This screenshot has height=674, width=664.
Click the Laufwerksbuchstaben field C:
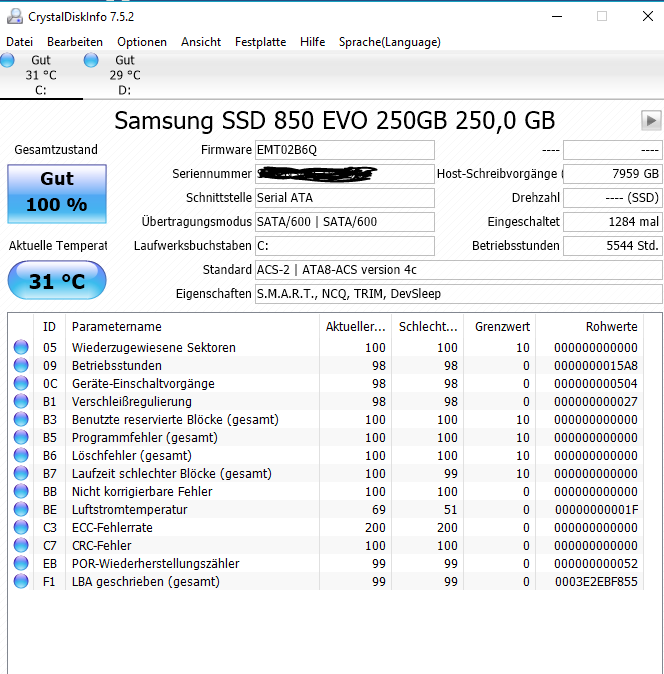point(345,246)
